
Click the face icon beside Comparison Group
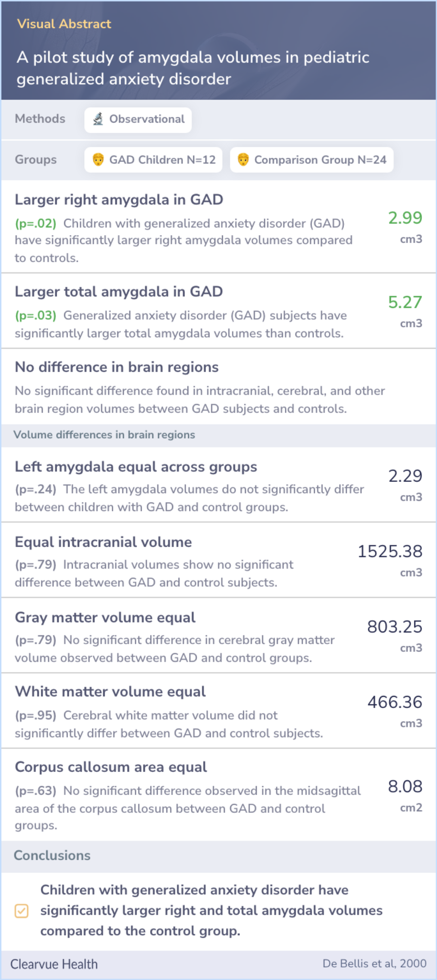click(243, 160)
